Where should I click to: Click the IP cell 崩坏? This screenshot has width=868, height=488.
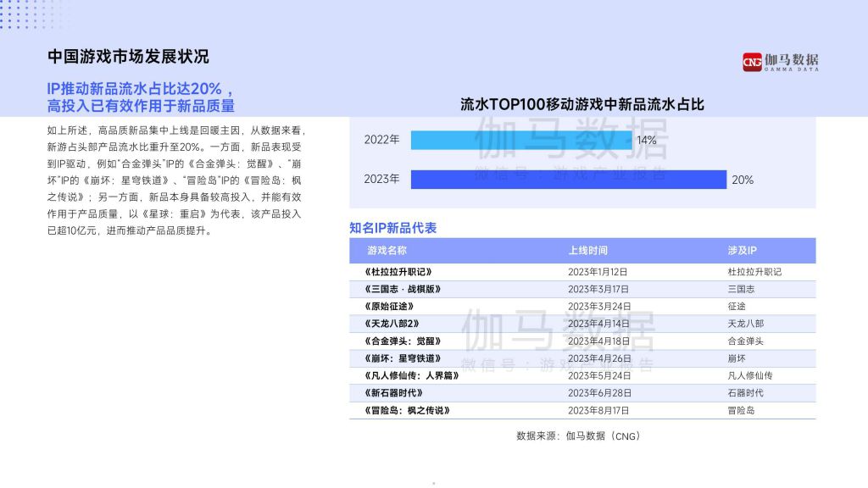coord(737,358)
